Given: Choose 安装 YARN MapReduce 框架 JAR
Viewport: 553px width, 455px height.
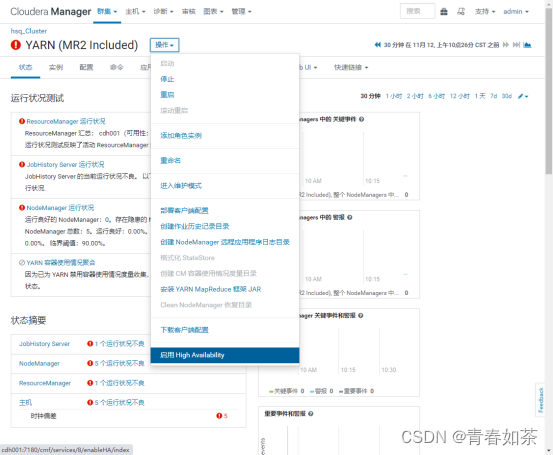Looking at the screenshot, I should [x=211, y=289].
